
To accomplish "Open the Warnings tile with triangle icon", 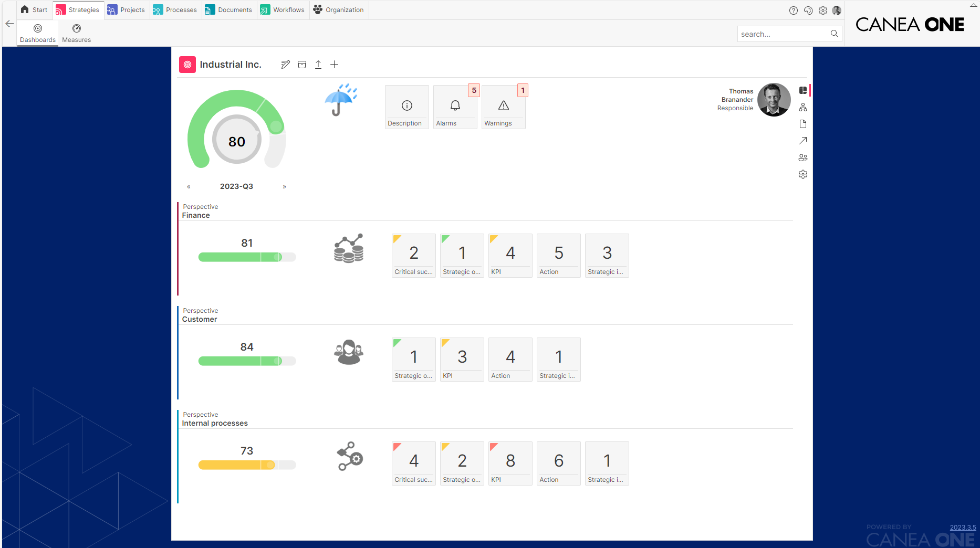I will coord(503,108).
